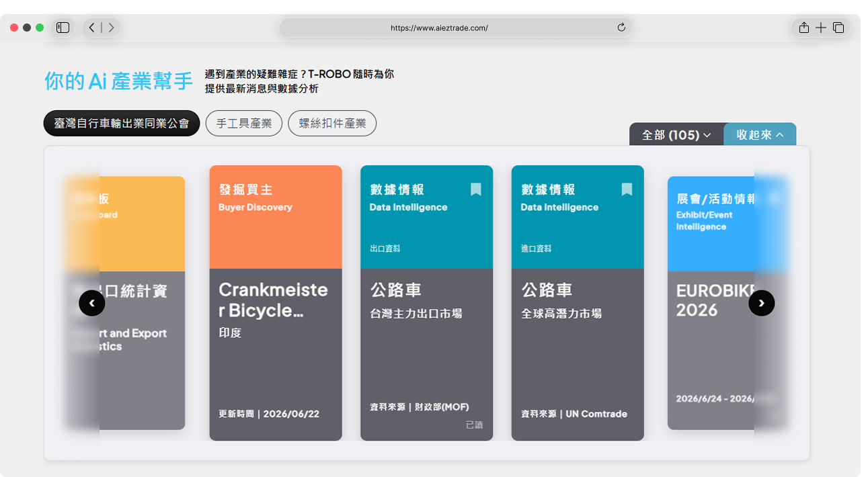Collapse the panel with 收起來
Screen dimensions: 868x477
[x=760, y=134]
